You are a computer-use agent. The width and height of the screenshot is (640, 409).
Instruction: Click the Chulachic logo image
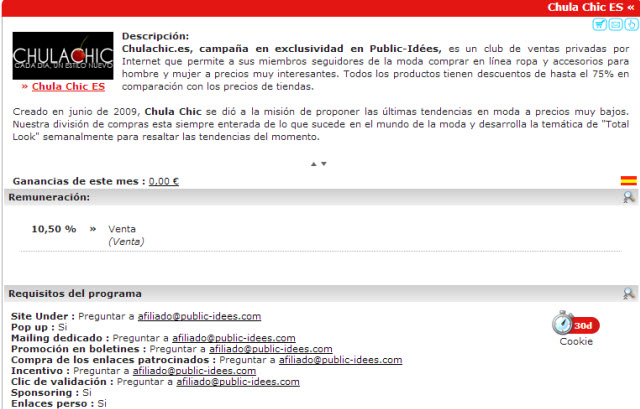tap(63, 56)
